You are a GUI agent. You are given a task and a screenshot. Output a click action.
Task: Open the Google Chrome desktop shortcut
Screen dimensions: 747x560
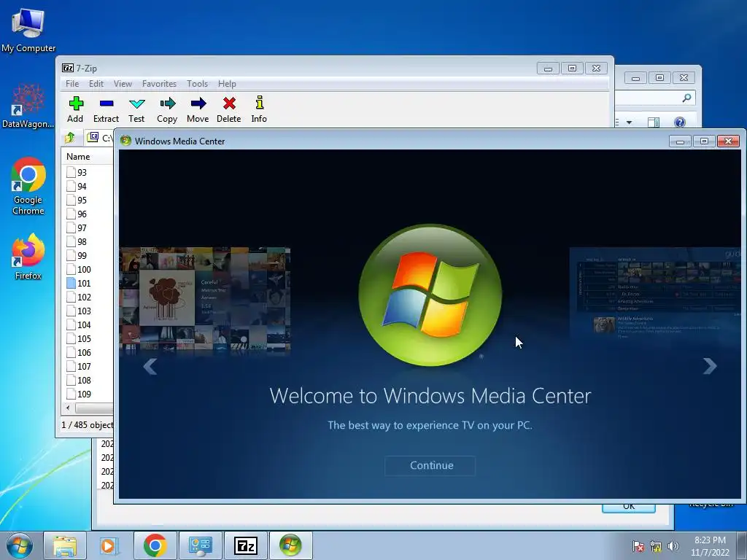click(28, 186)
